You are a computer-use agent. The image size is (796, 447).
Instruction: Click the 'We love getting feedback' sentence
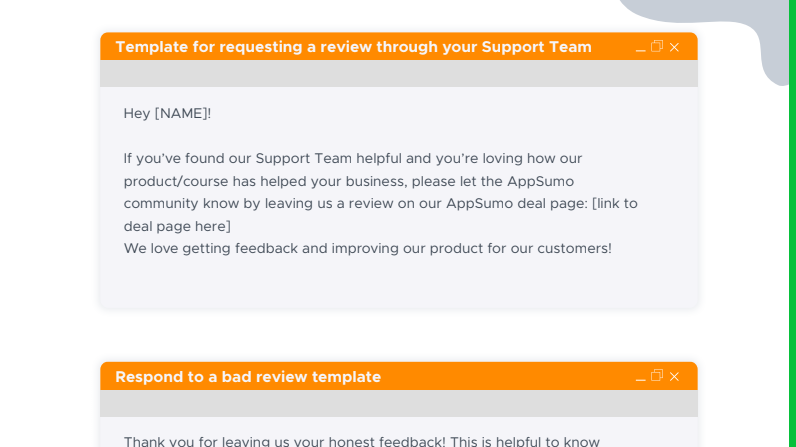pos(368,249)
